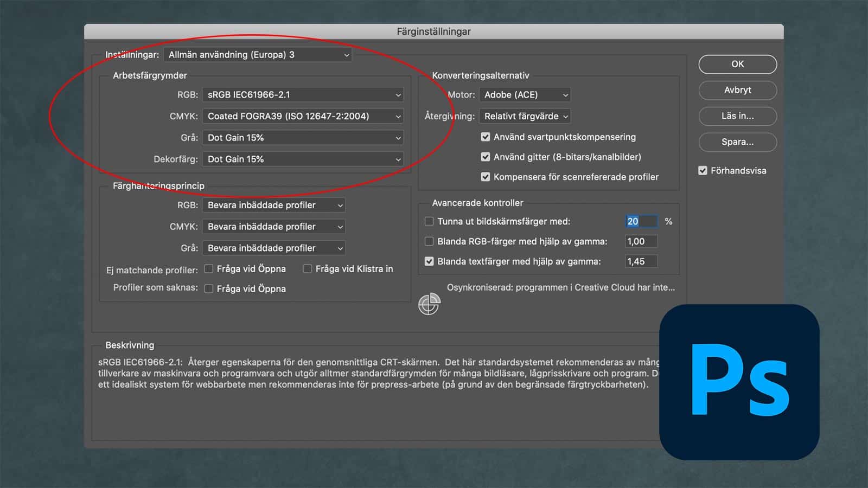868x488 pixels.
Task: Enable Tunna ut bildskärmsfärger med checkbox
Action: click(429, 221)
